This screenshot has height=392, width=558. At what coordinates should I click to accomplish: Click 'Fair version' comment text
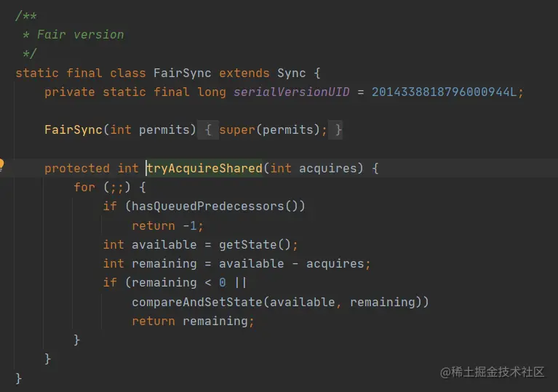81,34
